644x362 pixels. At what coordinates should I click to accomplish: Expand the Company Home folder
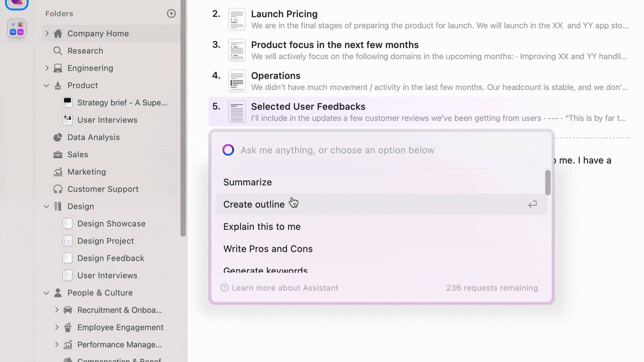[47, 34]
